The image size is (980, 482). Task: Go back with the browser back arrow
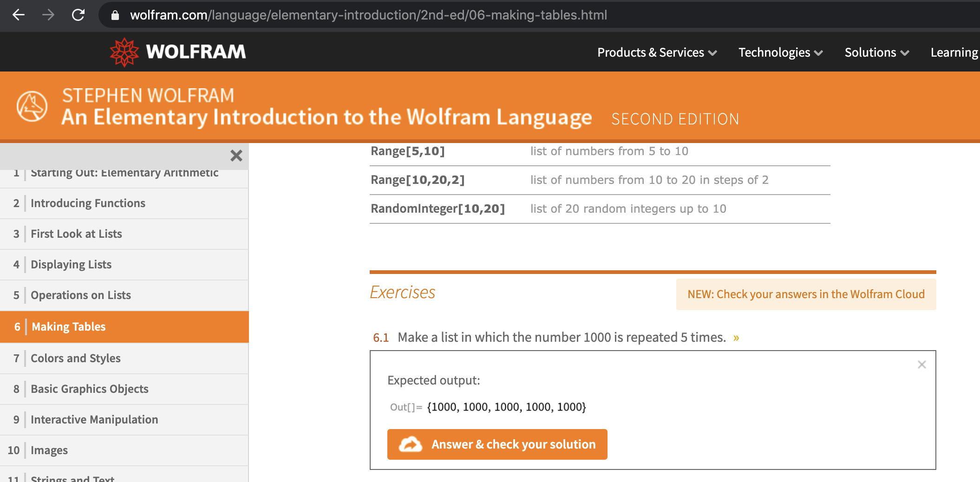(19, 15)
